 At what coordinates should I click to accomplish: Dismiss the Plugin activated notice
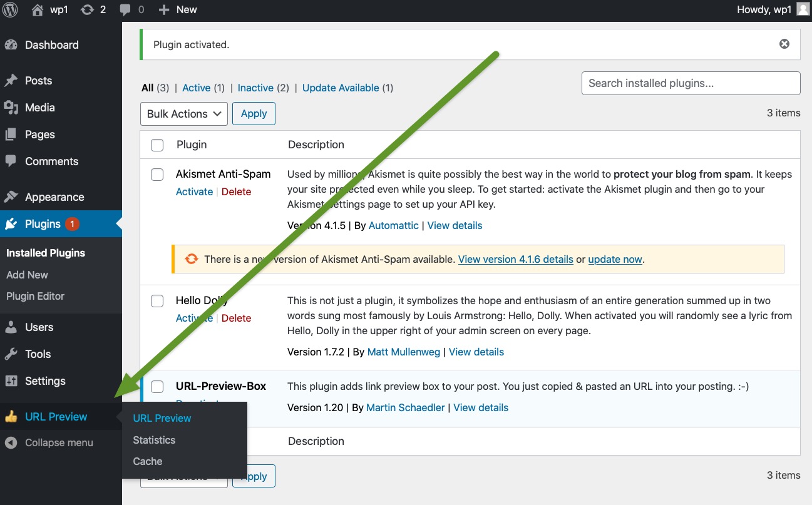[784, 44]
